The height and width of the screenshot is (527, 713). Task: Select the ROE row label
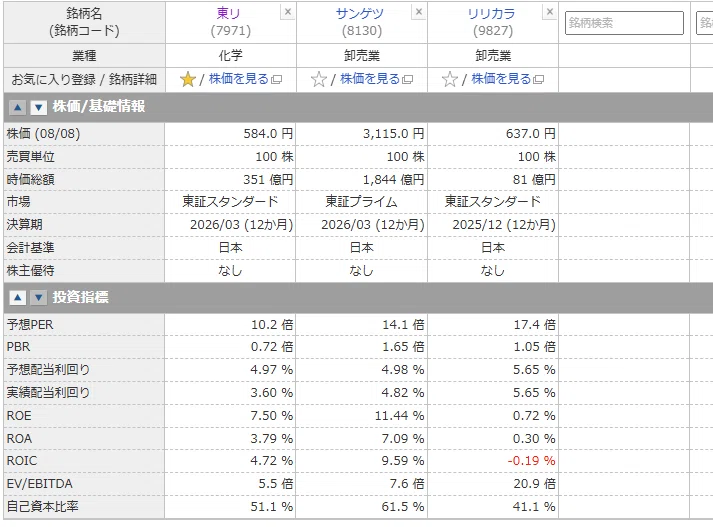[x=19, y=416]
